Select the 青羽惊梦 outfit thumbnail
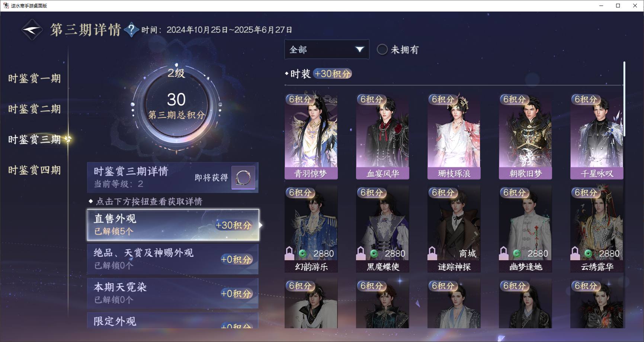This screenshot has height=342, width=644. coord(311,136)
